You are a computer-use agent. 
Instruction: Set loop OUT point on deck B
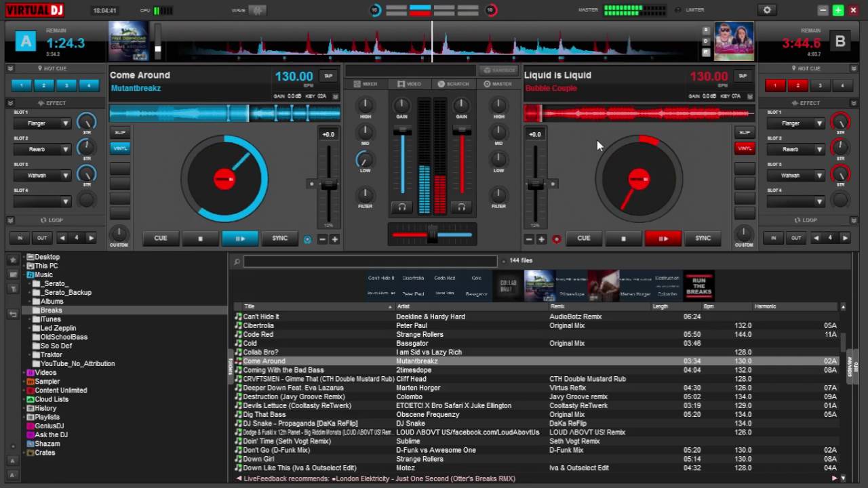pyautogui.click(x=796, y=238)
